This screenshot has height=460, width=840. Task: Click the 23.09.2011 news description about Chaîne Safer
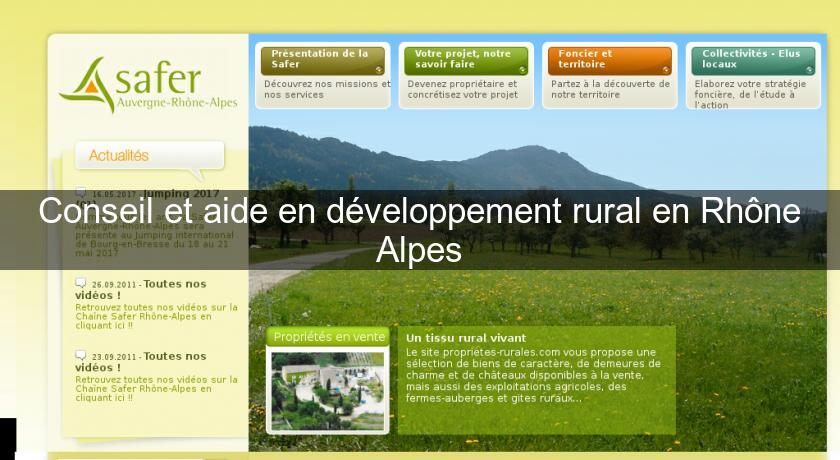(156, 389)
